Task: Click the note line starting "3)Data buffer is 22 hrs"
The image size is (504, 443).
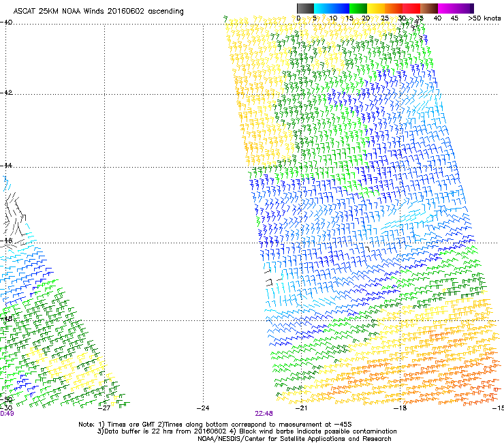Action: click(247, 431)
